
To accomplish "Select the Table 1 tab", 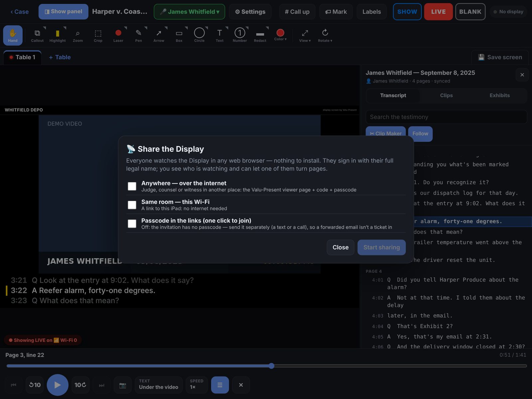I will 22,57.
